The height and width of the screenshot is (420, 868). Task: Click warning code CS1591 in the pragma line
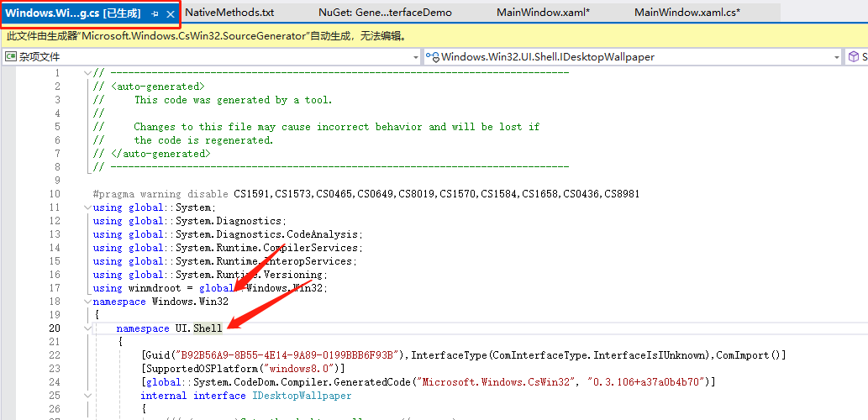pos(251,194)
